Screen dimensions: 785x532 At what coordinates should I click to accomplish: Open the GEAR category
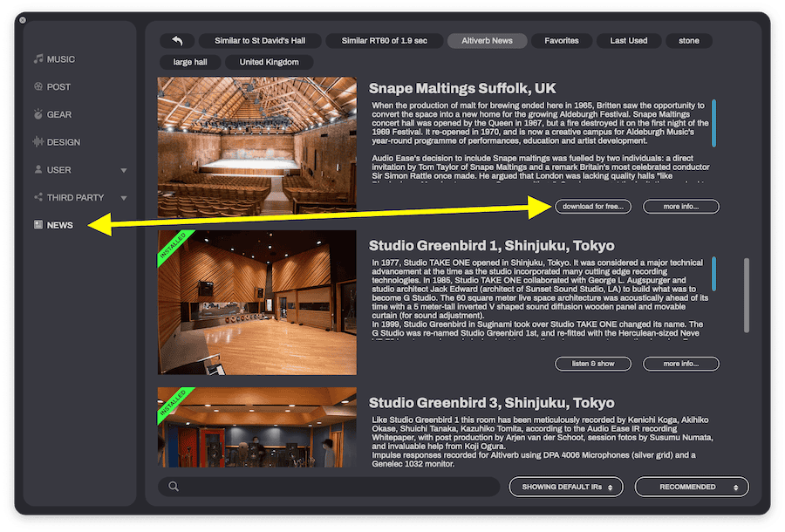tap(59, 114)
